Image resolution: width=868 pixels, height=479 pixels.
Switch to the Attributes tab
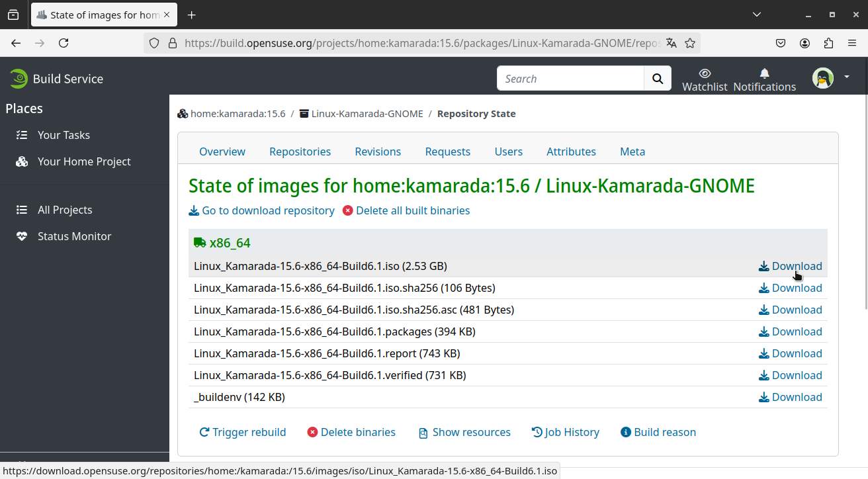click(571, 152)
